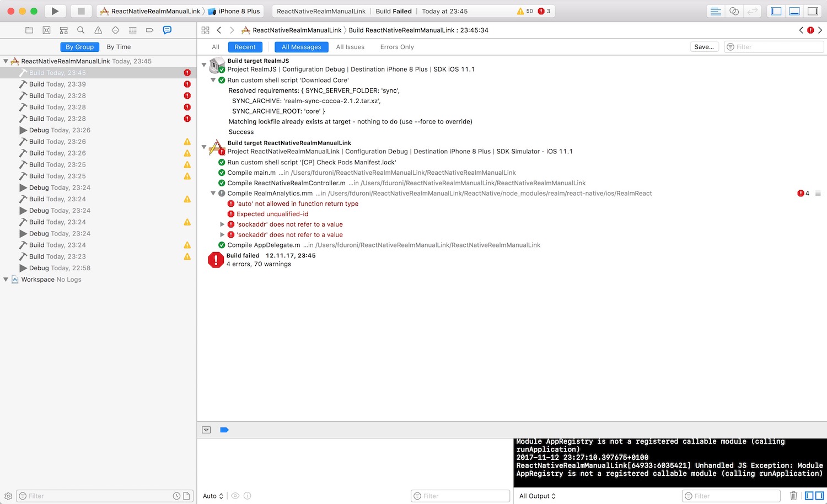Expand first 'sockaddr' does not refer error
This screenshot has width=827, height=504.
(222, 224)
